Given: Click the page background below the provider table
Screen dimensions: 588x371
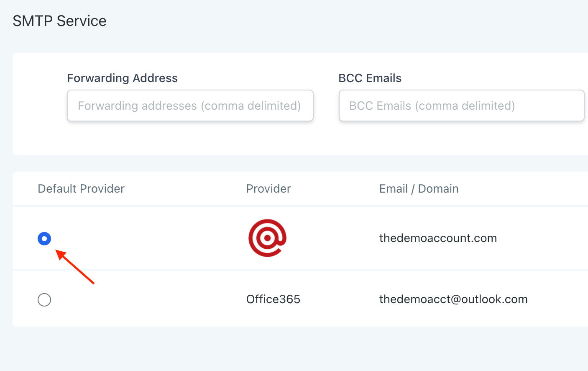Looking at the screenshot, I should click(293, 350).
